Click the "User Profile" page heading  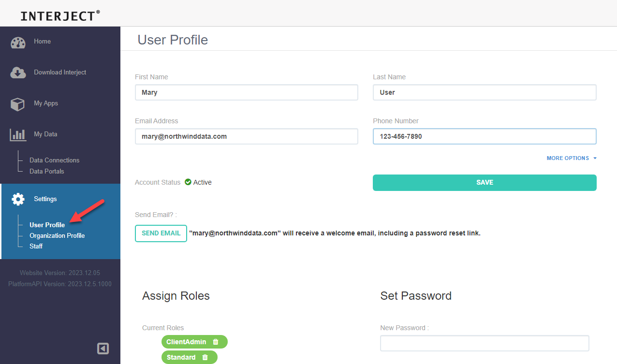point(173,40)
